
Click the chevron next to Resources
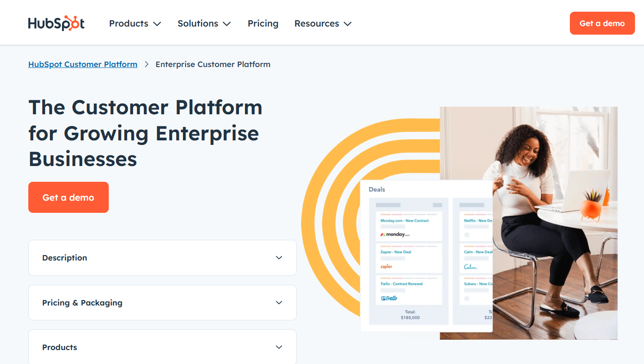pos(347,24)
